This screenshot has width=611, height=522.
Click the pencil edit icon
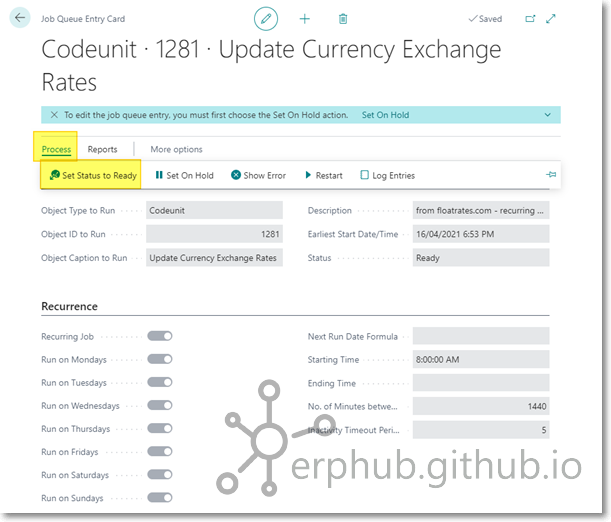pyautogui.click(x=266, y=18)
